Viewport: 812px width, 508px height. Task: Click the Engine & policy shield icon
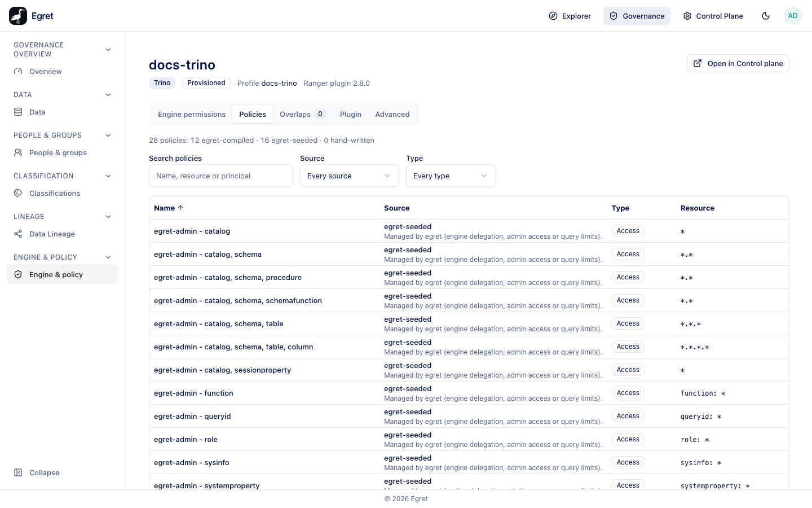click(x=18, y=275)
